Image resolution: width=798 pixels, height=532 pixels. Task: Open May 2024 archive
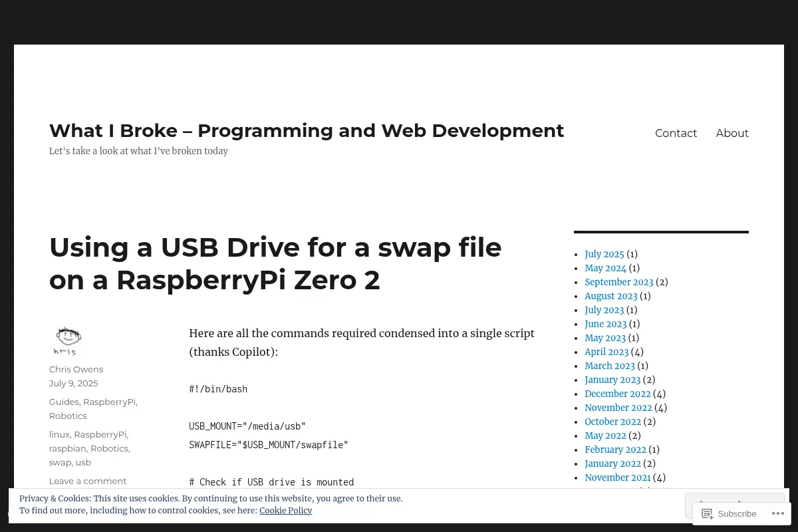tap(605, 268)
